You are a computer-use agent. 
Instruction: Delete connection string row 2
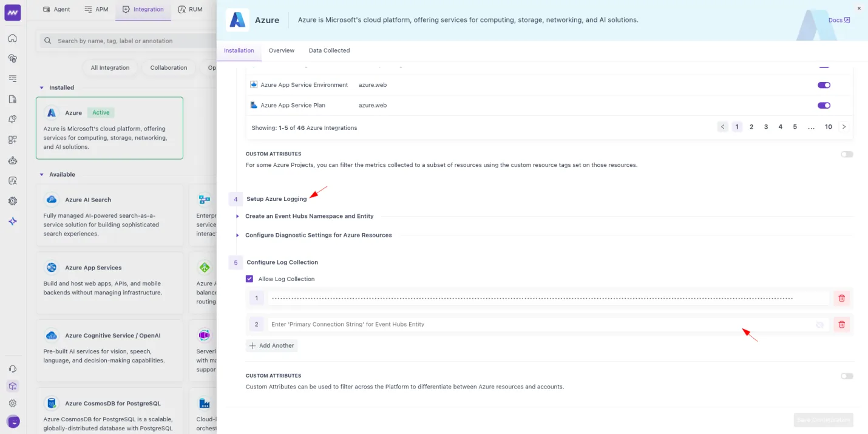click(841, 324)
